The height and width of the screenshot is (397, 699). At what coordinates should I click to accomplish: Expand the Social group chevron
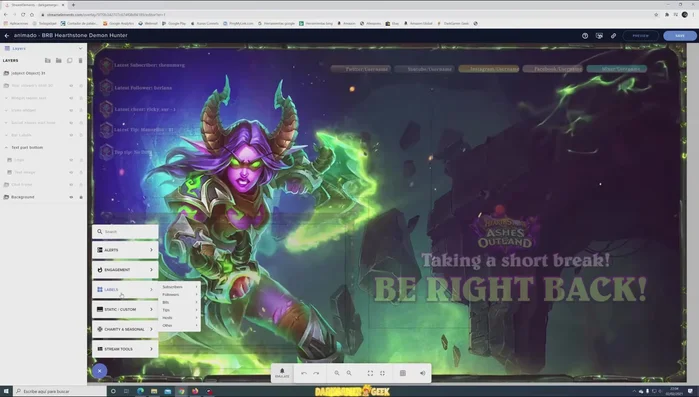[6, 123]
